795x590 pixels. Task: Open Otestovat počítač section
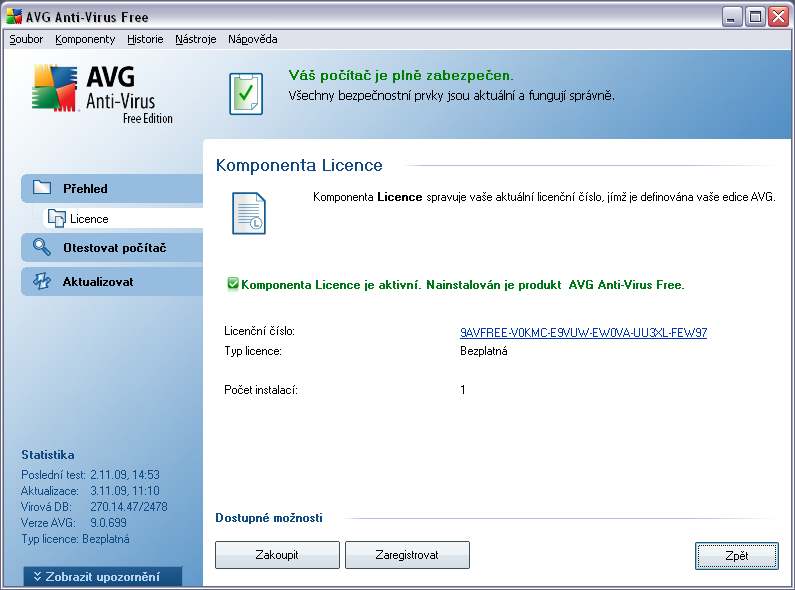(x=112, y=248)
